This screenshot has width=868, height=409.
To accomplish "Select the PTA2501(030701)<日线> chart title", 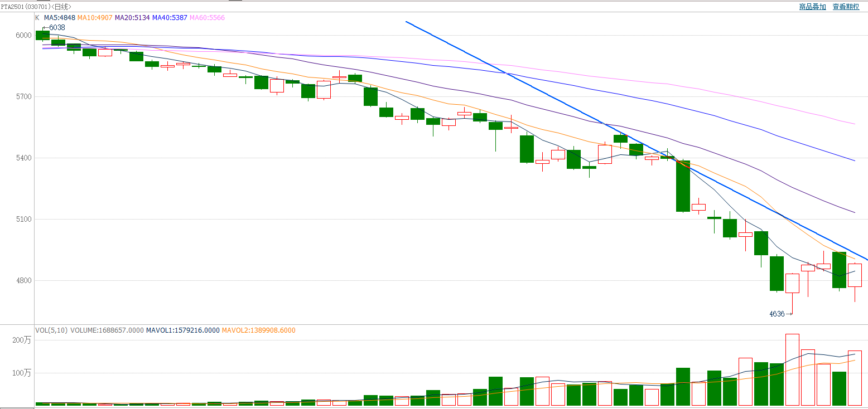I will pos(36,7).
